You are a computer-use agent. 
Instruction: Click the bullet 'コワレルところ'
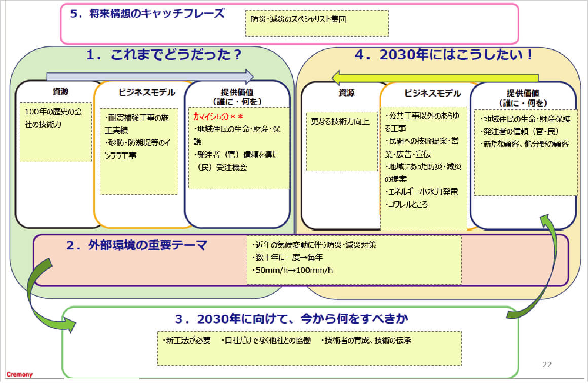coord(407,204)
